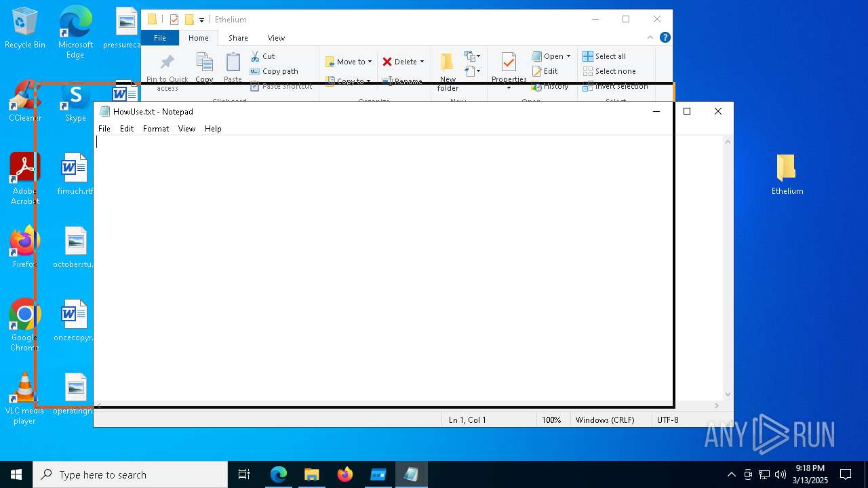Select the Ethelium folder on desktop
The width and height of the screenshot is (868, 488).
coord(787,174)
